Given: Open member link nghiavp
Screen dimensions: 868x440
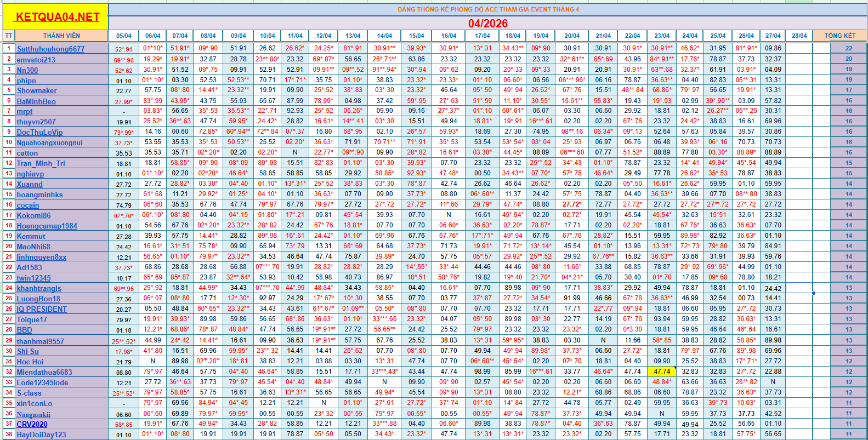Looking at the screenshot, I should [30, 174].
